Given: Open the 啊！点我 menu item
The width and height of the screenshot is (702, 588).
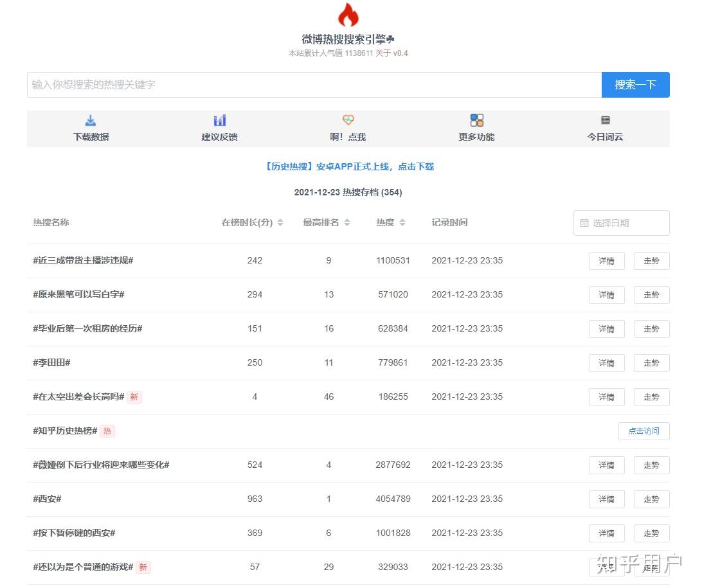Looking at the screenshot, I should tap(348, 129).
